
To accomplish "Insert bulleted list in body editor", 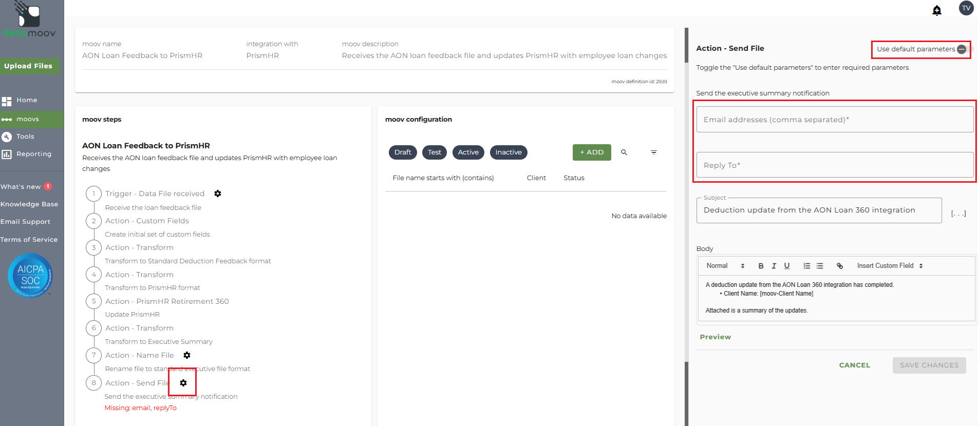I will tap(820, 266).
